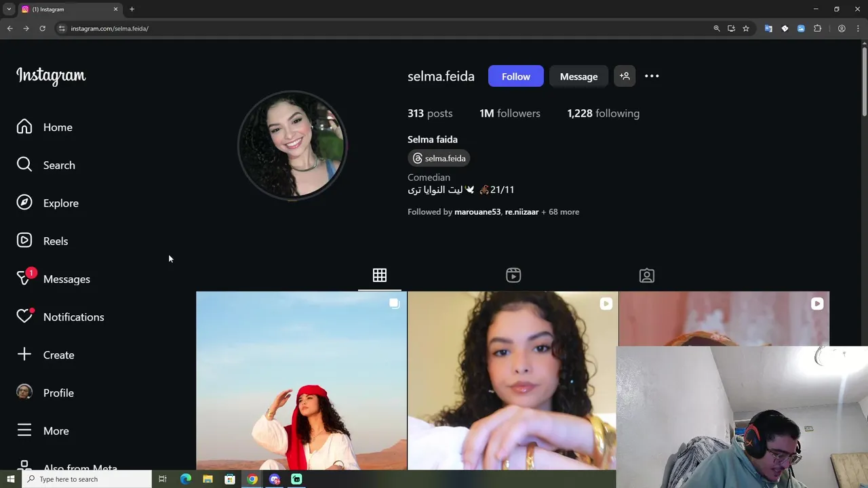Image resolution: width=868 pixels, height=488 pixels.
Task: View Notifications in sidebar
Action: click(60, 317)
